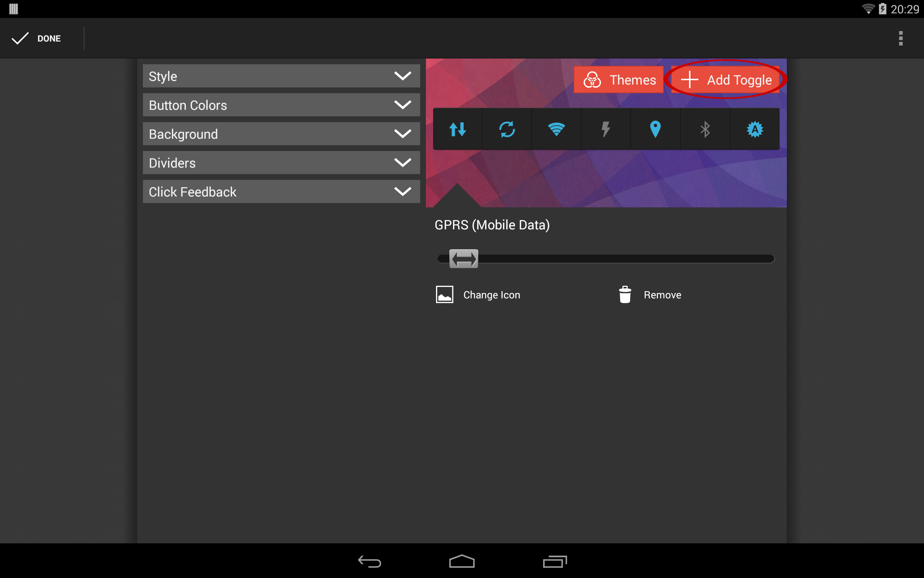Expand the Click Feedback section
Image resolution: width=924 pixels, height=578 pixels.
tap(282, 191)
